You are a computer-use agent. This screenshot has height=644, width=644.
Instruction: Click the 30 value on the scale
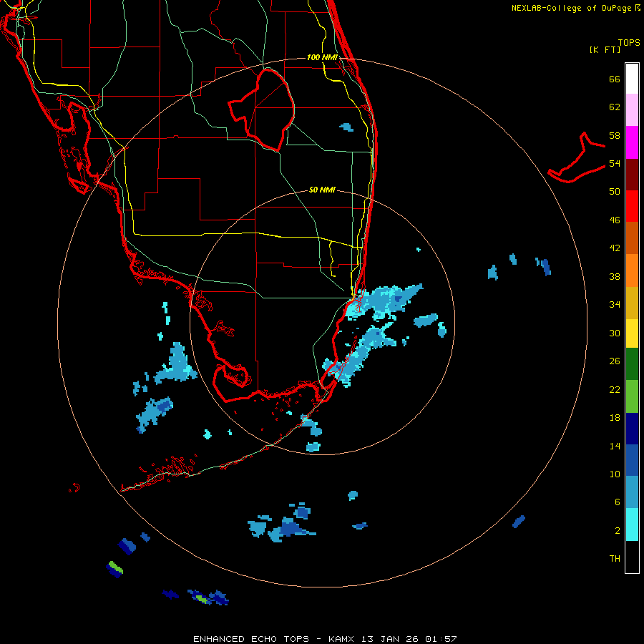pos(615,333)
